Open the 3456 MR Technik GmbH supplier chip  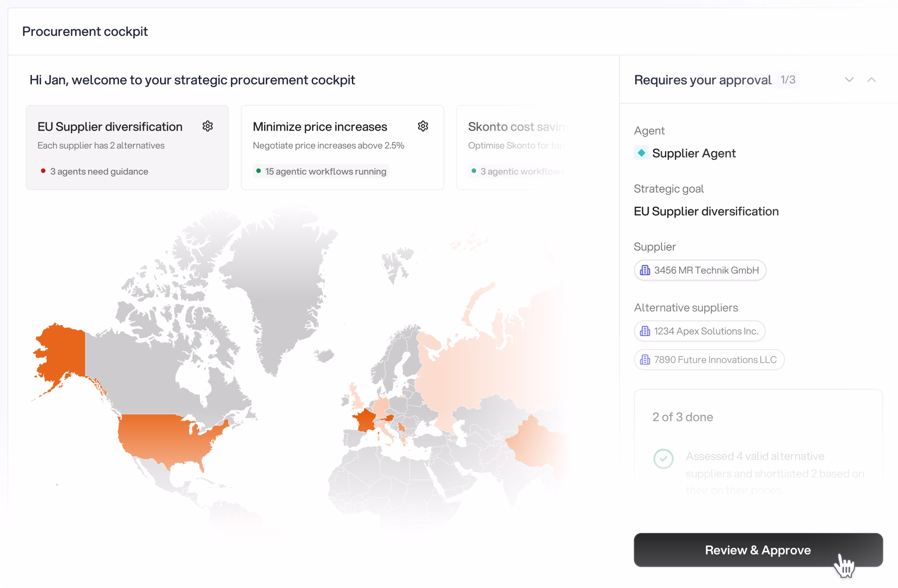[x=700, y=270]
